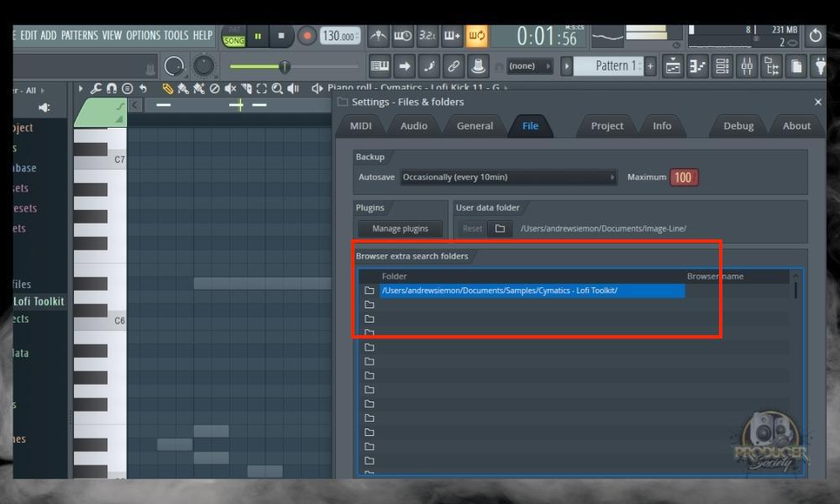Open the Playlist view icon

pyautogui.click(x=673, y=66)
